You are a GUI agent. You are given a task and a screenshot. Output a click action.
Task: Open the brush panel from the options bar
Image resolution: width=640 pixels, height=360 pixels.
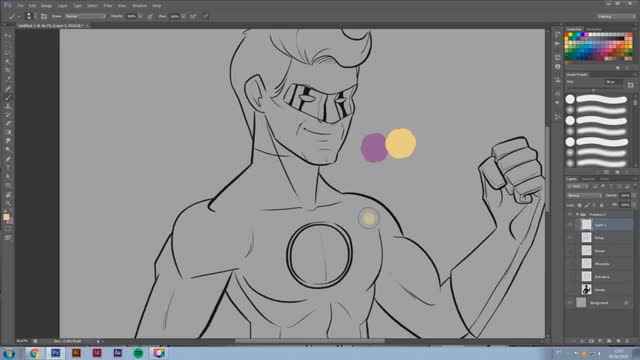(x=44, y=16)
